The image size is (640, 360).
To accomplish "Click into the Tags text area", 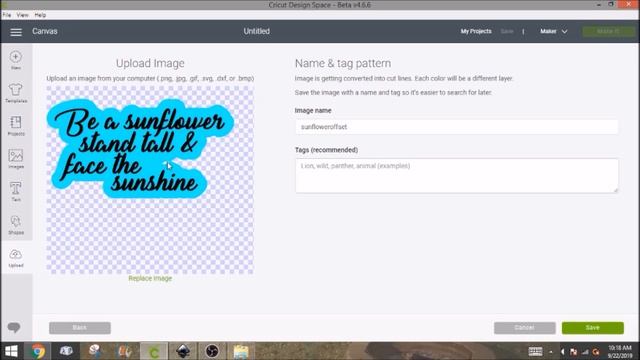I will (456, 176).
